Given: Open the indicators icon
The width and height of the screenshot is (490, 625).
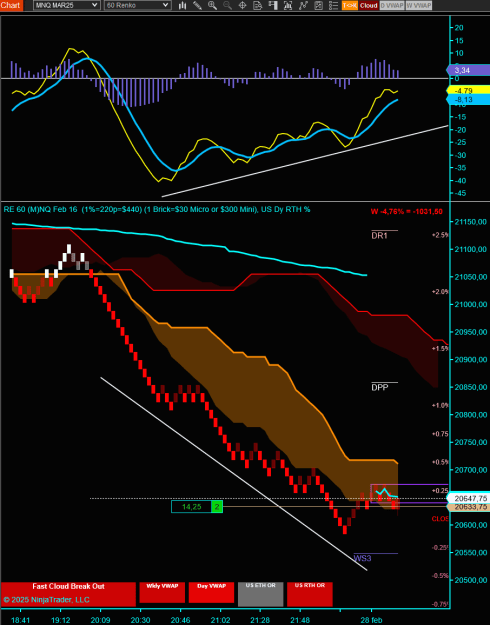Looking at the screenshot, I should pos(303,5).
